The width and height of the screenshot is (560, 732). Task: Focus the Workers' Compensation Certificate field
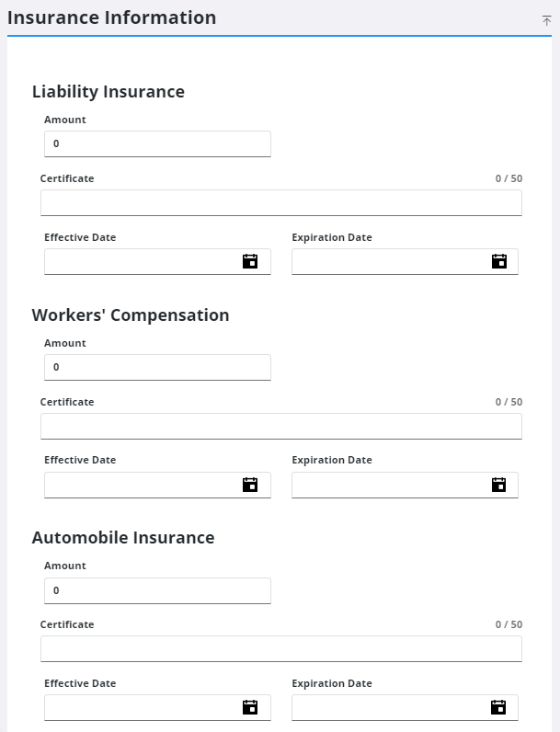(281, 426)
